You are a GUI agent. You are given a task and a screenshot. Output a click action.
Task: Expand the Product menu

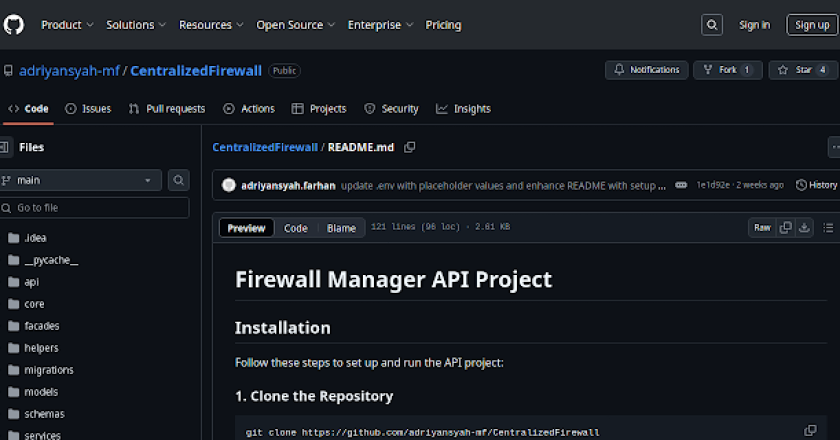click(x=68, y=25)
